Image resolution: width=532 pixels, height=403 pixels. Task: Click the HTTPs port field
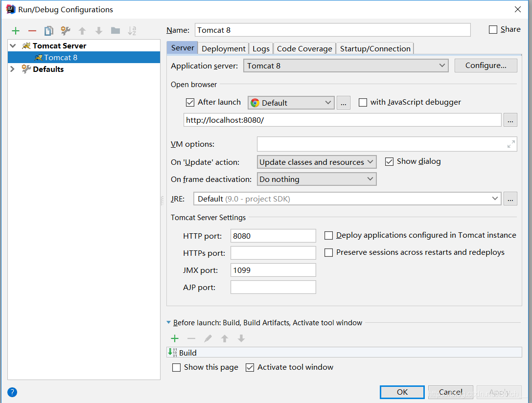(x=273, y=253)
